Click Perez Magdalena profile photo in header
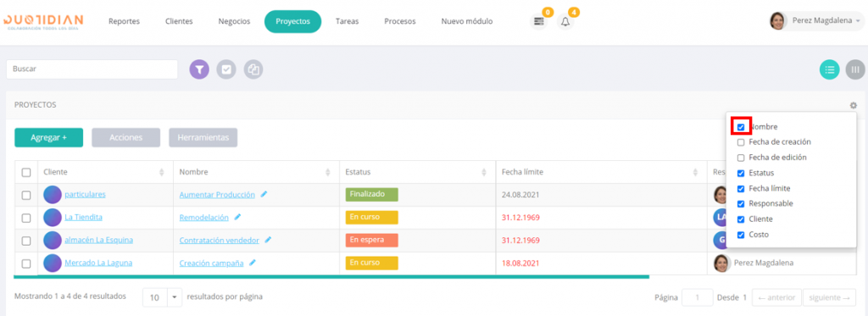 coord(778,21)
